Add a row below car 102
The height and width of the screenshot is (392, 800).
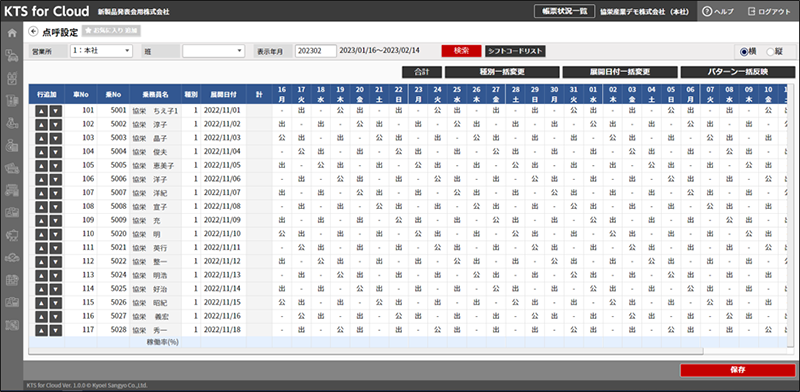click(x=55, y=125)
